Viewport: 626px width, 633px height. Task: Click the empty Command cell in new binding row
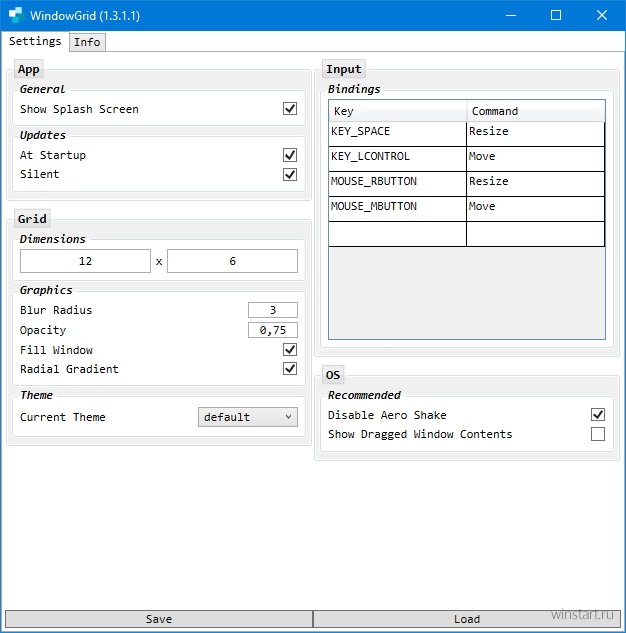pos(536,234)
